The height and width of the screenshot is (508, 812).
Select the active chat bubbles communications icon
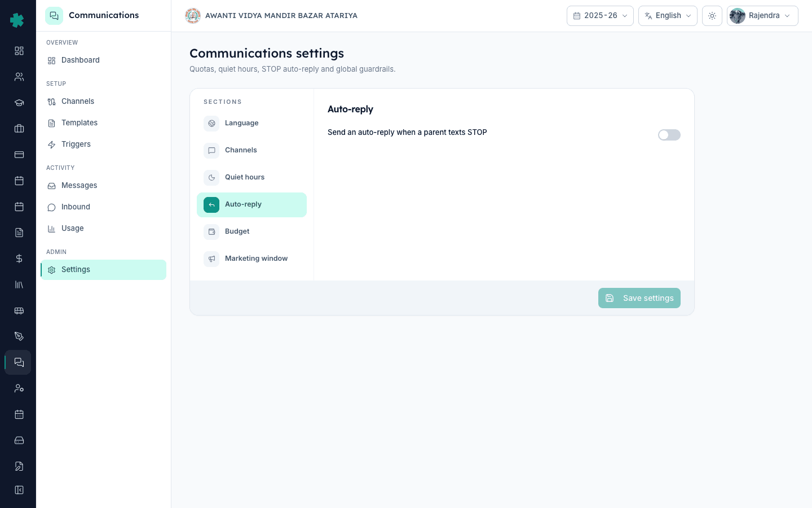(x=19, y=362)
